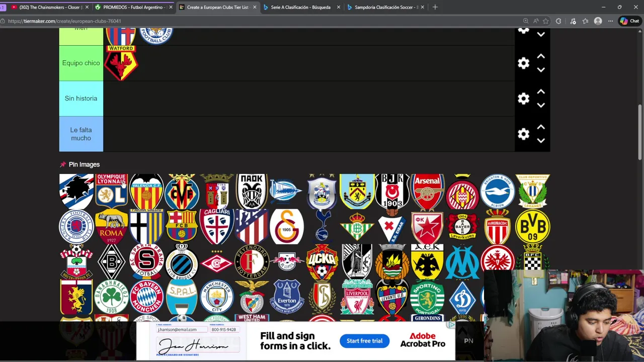Viewport: 644px width, 362px height.
Task: Choose the BVB 09 Dortmund logo
Action: click(x=532, y=227)
